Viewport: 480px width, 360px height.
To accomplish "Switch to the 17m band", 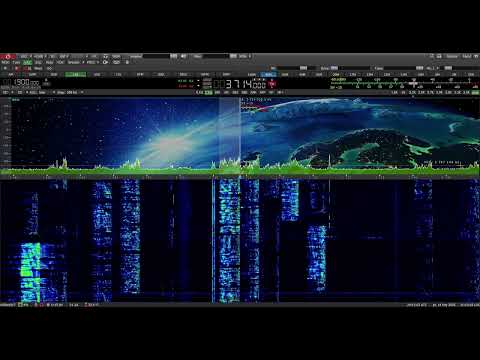I will [353, 74].
